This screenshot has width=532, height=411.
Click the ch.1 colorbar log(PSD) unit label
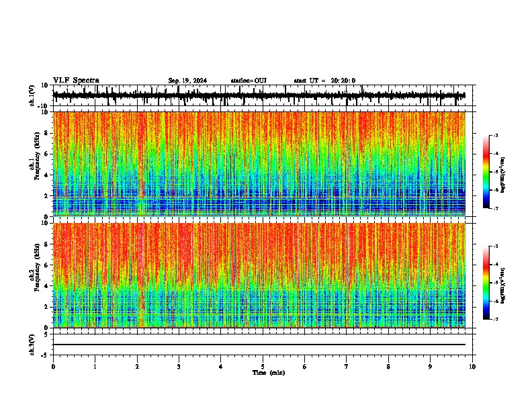point(502,175)
